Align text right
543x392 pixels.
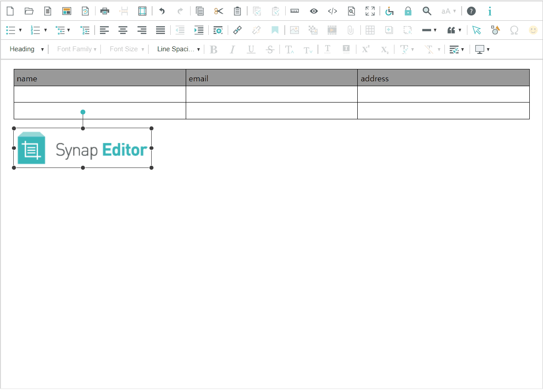[x=142, y=30]
